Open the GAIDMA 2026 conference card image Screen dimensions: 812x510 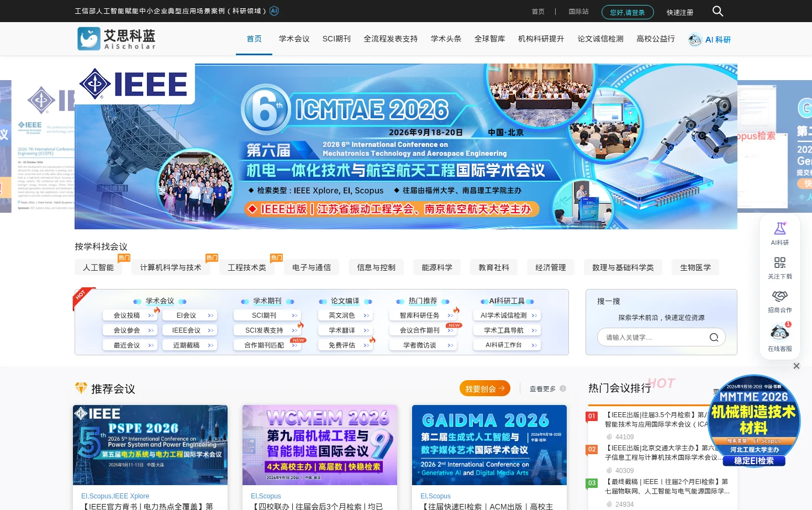tap(489, 445)
